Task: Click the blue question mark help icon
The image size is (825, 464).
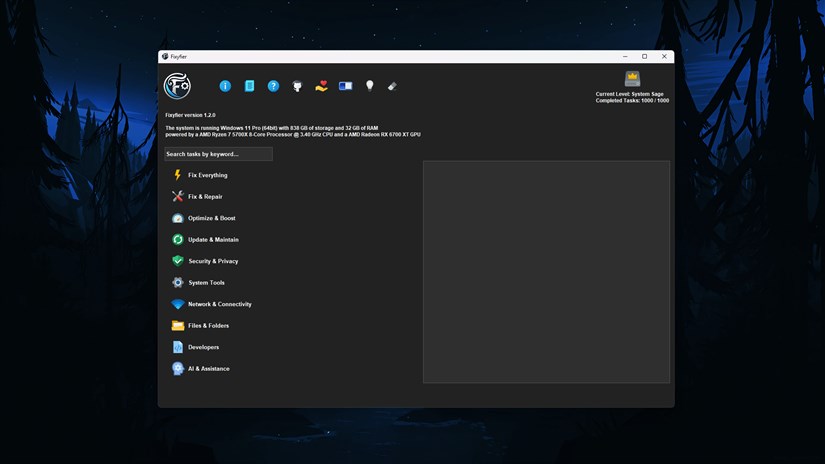Action: click(x=273, y=86)
